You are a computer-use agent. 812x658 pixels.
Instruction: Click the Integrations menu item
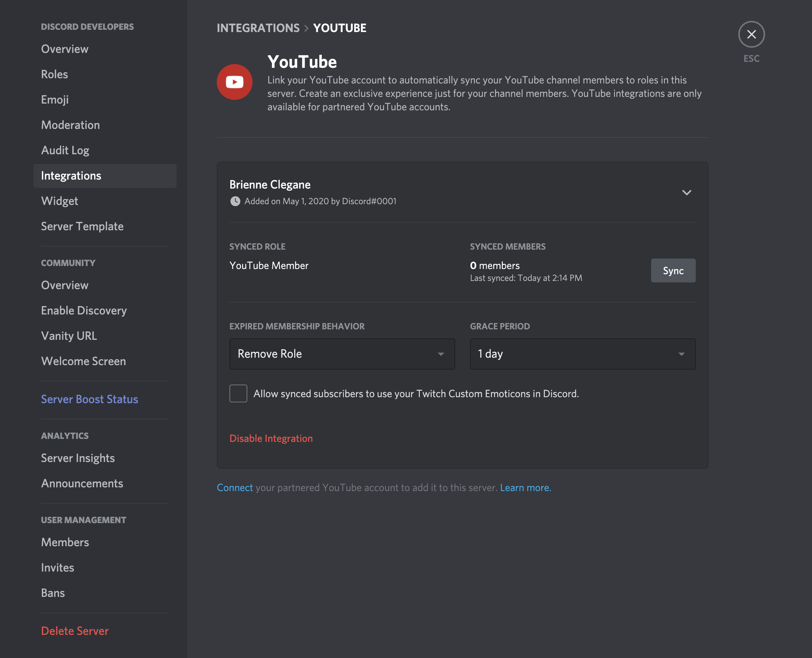coord(71,175)
